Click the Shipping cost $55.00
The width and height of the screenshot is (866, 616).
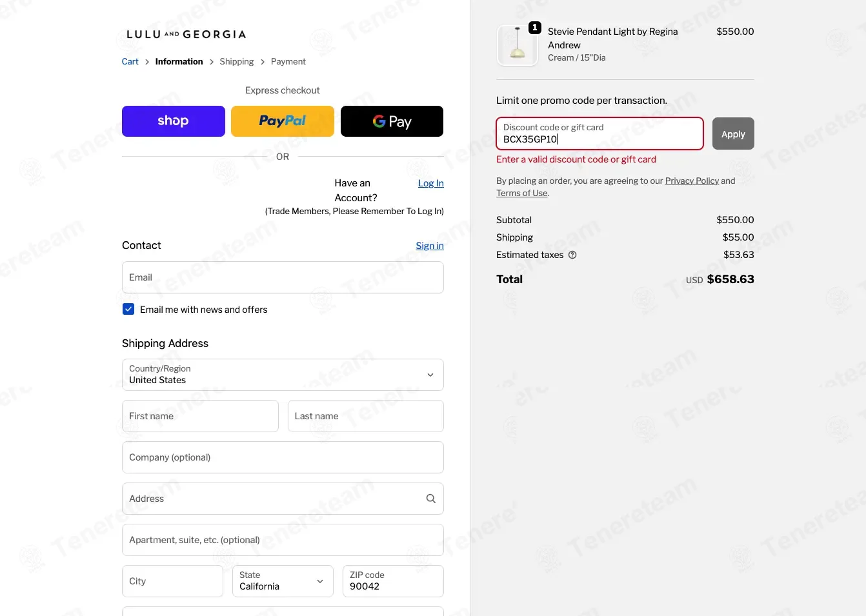[x=738, y=237]
